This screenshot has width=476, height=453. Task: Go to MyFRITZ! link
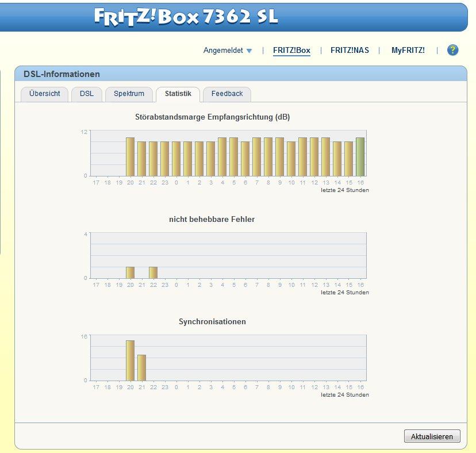pos(408,51)
